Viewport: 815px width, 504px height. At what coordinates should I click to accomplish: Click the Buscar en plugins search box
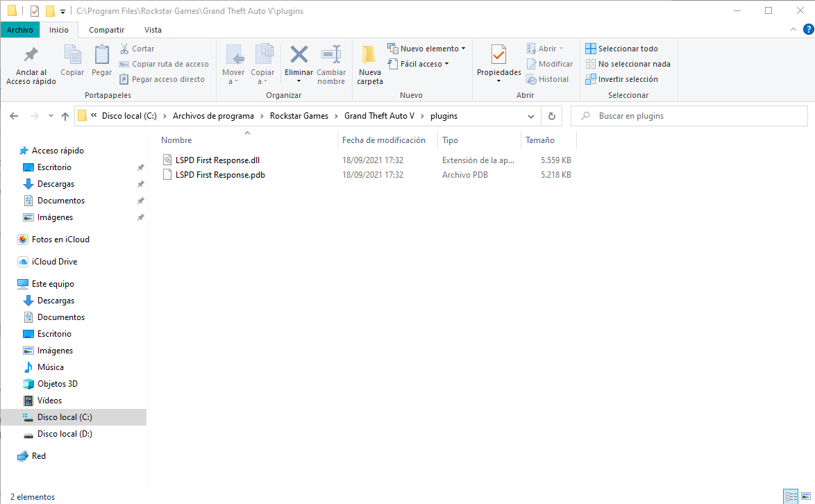[x=689, y=116]
